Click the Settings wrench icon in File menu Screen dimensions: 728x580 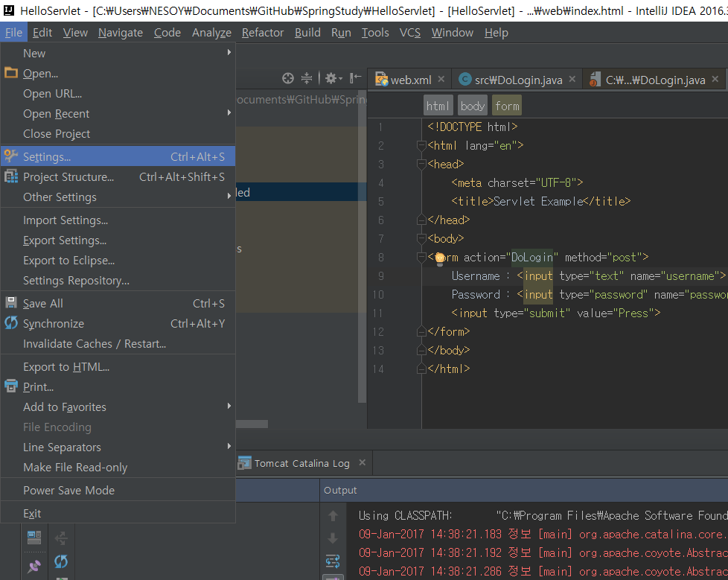coord(10,156)
